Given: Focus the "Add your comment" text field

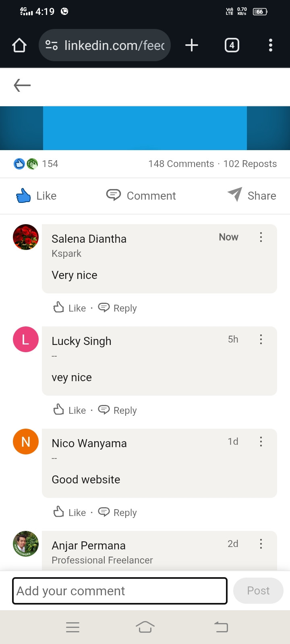Looking at the screenshot, I should [x=120, y=591].
